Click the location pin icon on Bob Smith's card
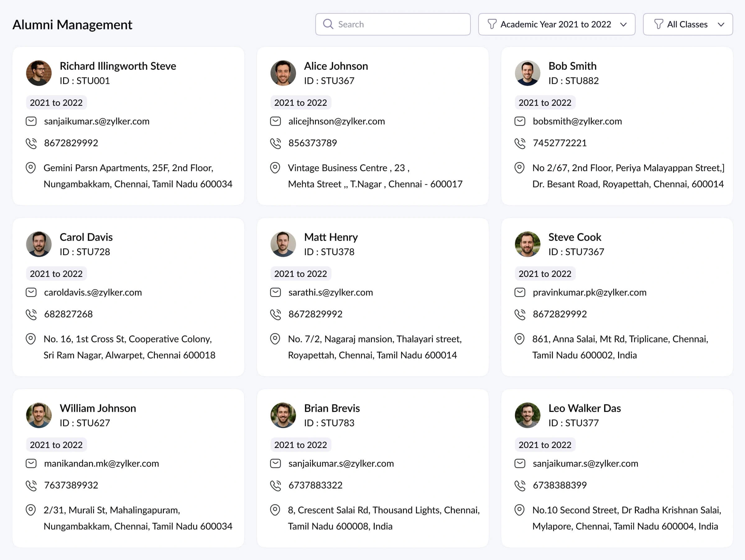 (519, 168)
